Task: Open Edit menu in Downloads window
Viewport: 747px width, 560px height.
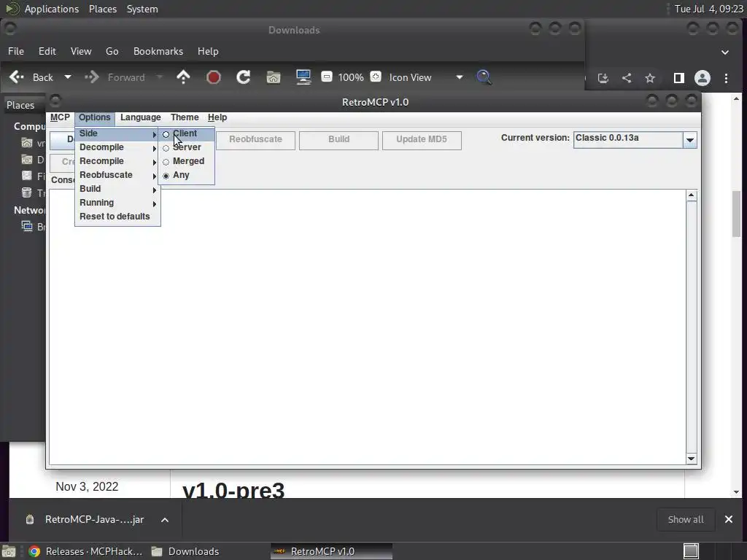Action: click(x=47, y=52)
